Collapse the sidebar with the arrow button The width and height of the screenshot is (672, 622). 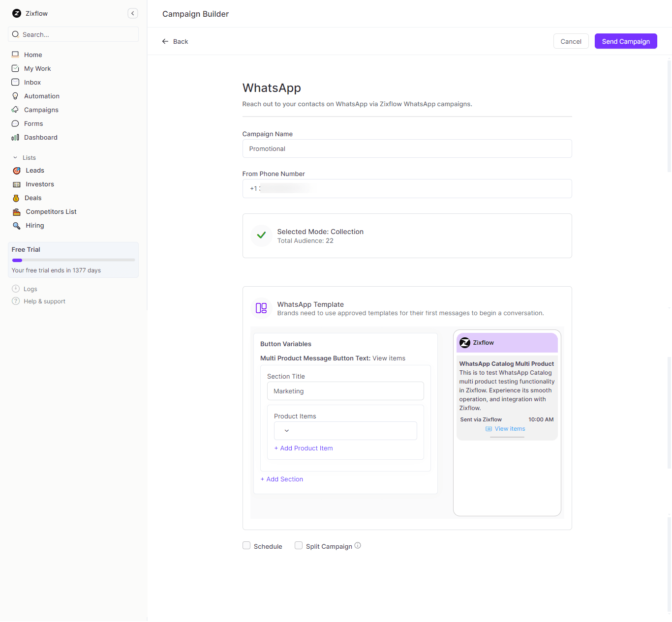click(132, 13)
